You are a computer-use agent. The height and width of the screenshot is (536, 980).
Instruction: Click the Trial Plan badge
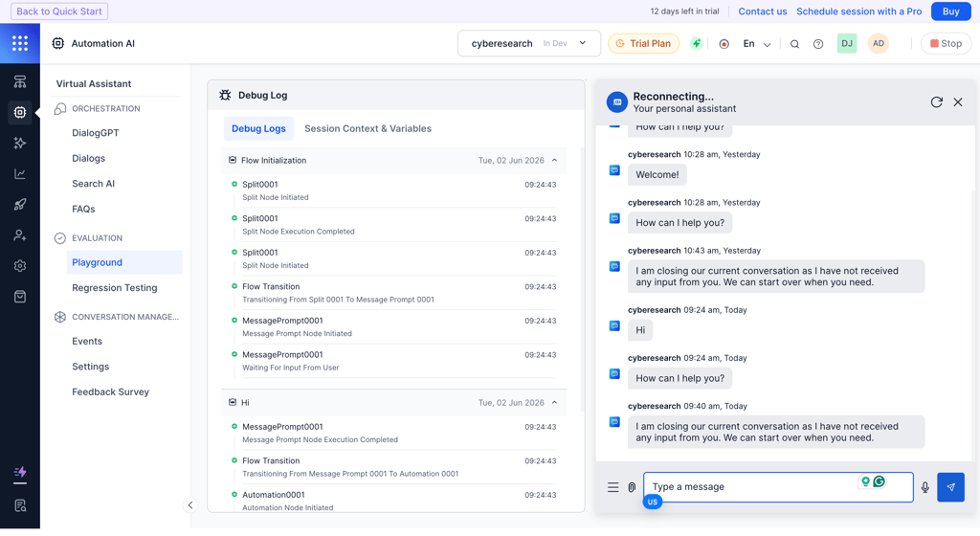tap(644, 44)
